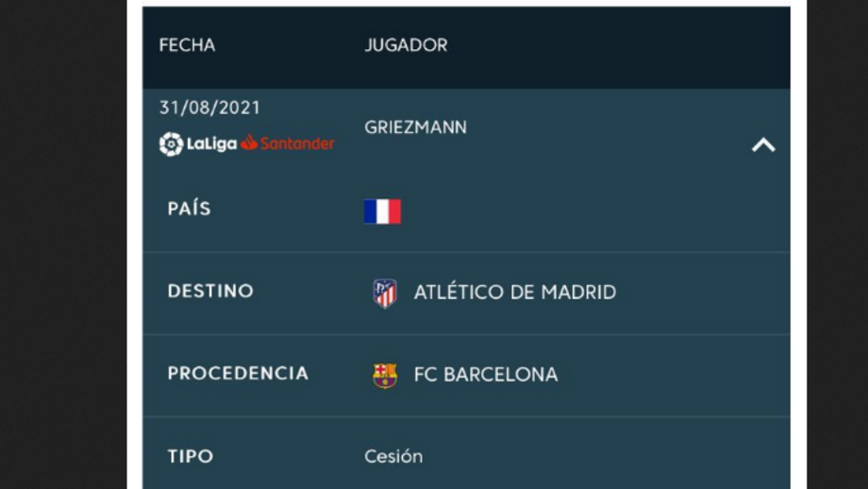Click the dark table header bar

click(466, 47)
